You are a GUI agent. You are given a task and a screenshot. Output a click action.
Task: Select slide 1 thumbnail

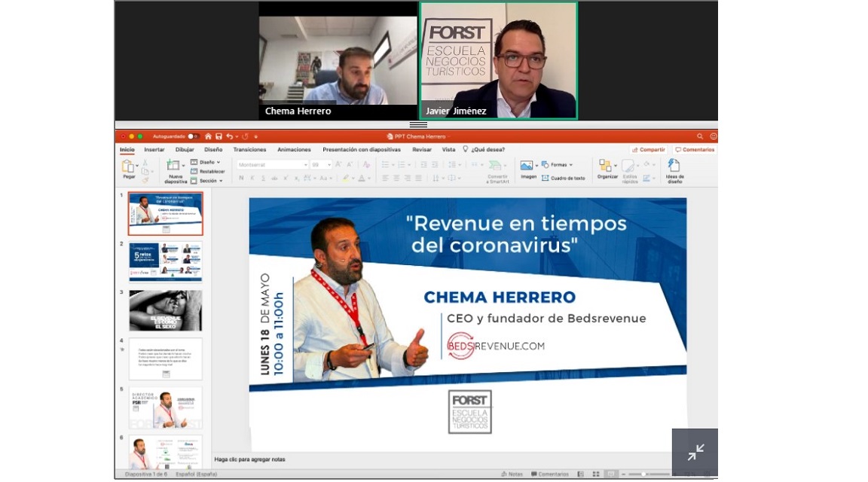coord(166,213)
